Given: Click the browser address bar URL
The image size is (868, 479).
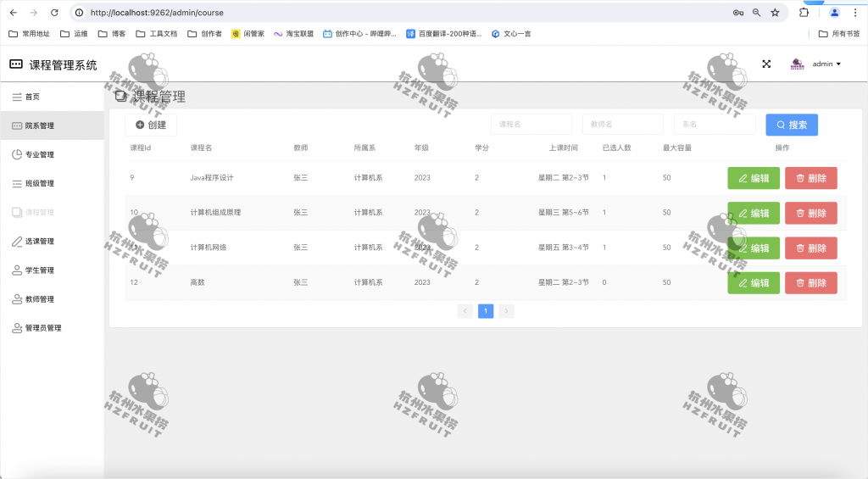Looking at the screenshot, I should (x=157, y=12).
